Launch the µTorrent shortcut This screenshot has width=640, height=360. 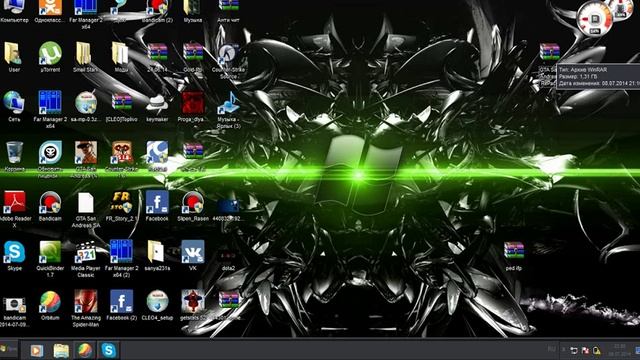click(50, 53)
